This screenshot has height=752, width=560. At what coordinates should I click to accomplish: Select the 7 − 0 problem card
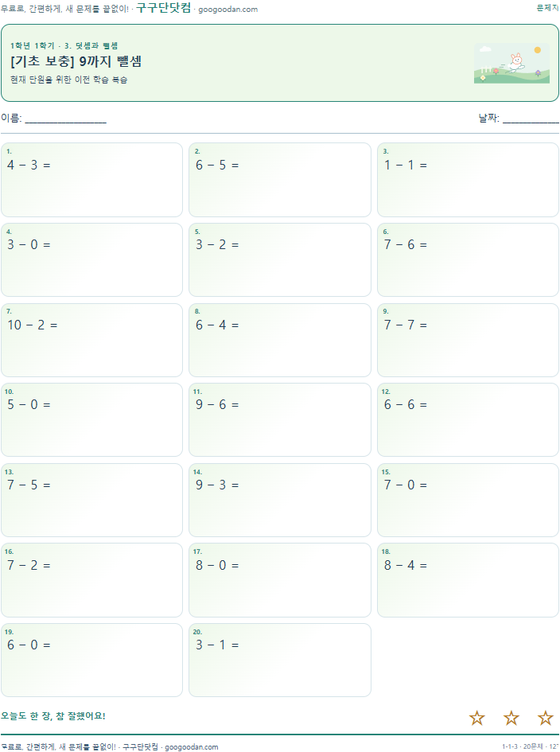click(x=468, y=501)
